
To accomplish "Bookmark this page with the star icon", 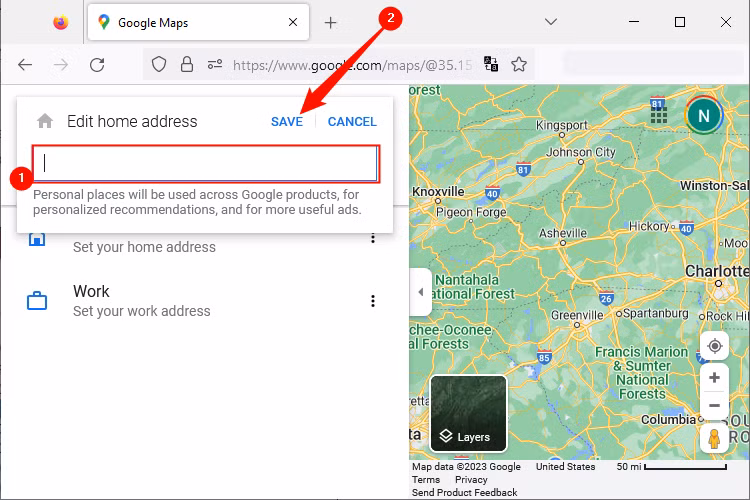I will point(519,65).
